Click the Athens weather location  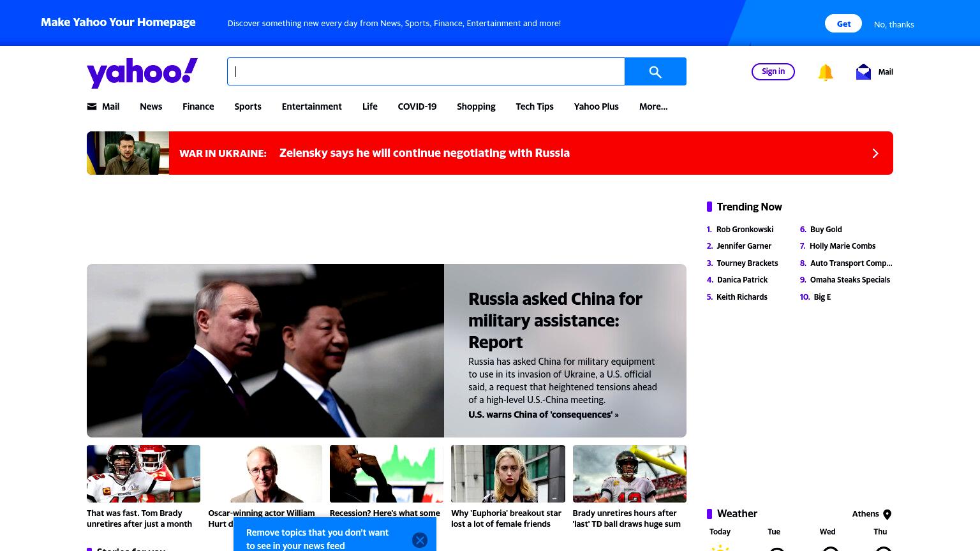click(865, 514)
